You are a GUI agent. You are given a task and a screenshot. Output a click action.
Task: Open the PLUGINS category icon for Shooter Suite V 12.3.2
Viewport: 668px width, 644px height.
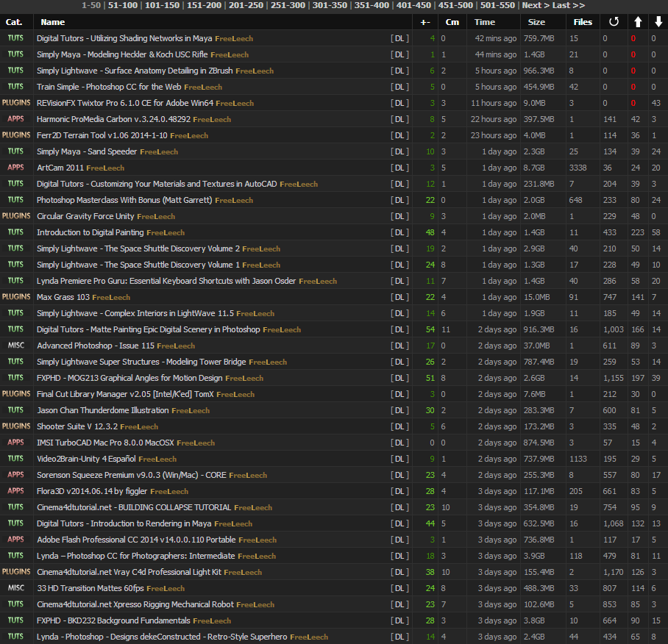[16, 426]
